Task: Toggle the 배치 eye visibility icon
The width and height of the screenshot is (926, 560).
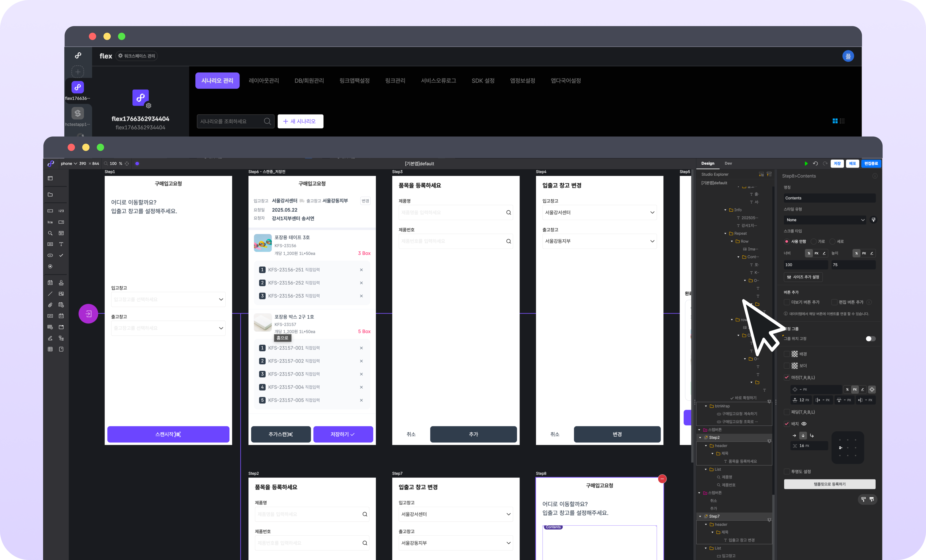Action: pyautogui.click(x=804, y=423)
